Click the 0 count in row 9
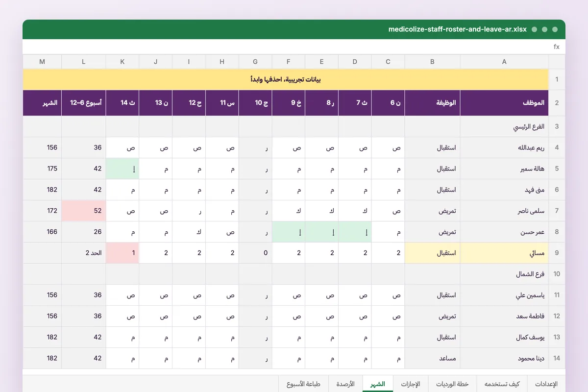Screen dimensions: 588x392 (x=255, y=253)
